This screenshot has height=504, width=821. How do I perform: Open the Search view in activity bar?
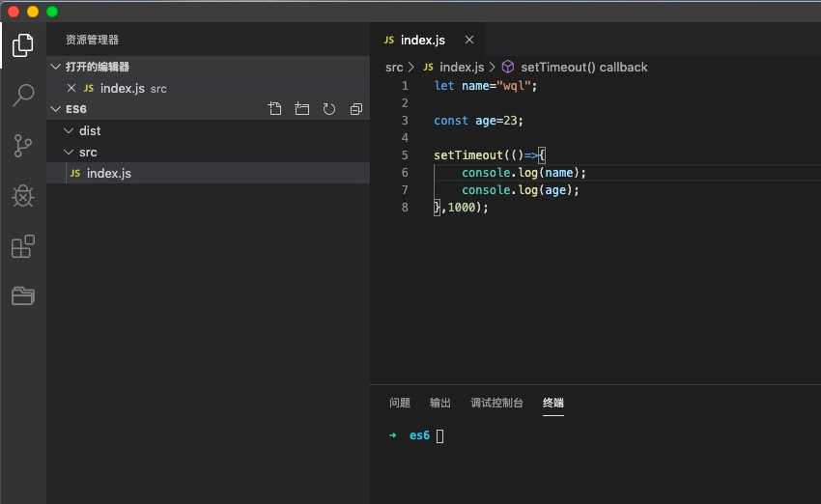[23, 96]
